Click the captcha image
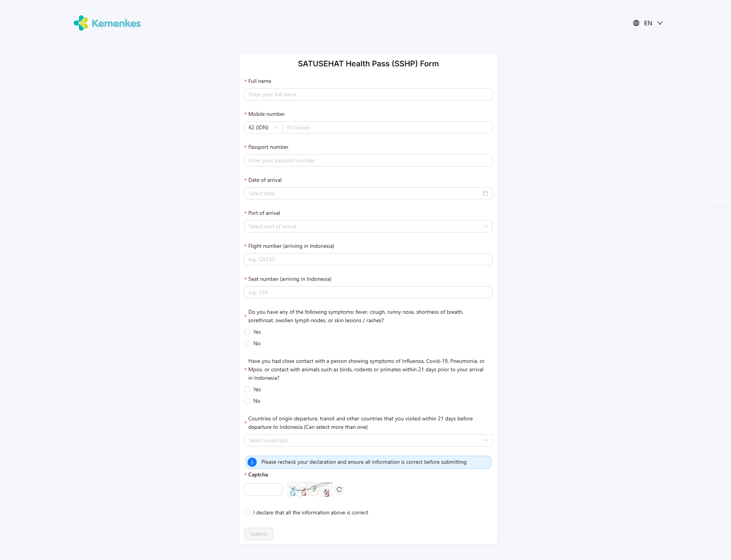 [x=310, y=489]
